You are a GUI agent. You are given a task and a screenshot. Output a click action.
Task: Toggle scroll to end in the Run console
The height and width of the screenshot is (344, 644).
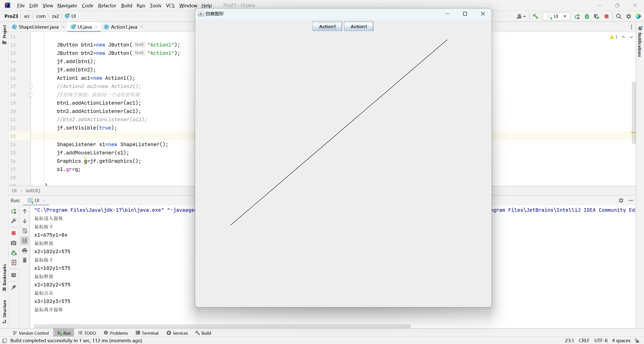click(25, 241)
